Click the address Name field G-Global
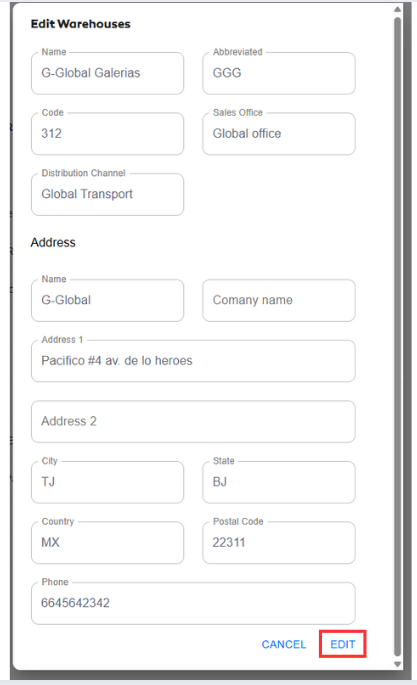The width and height of the screenshot is (417, 685). pos(107,301)
